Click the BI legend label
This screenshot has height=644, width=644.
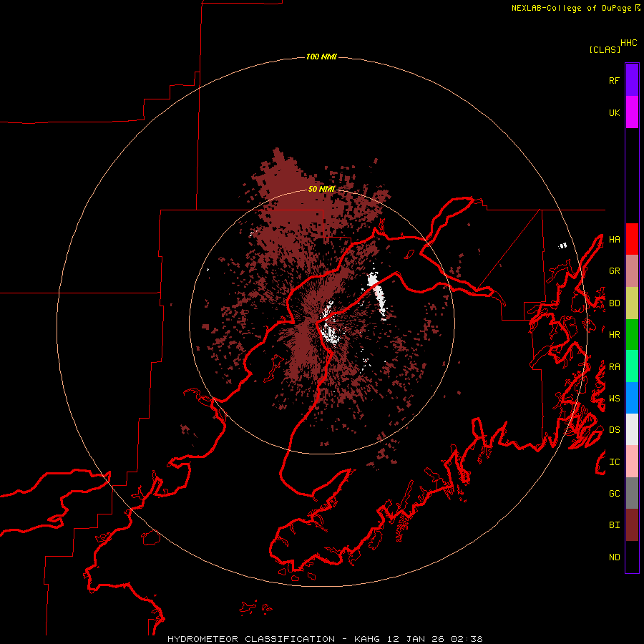tap(614, 525)
